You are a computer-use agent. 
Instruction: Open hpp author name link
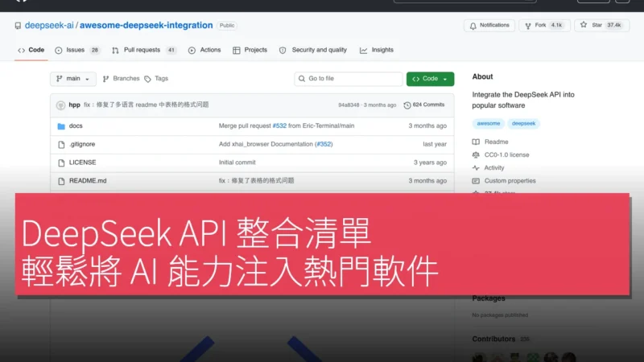(x=74, y=105)
